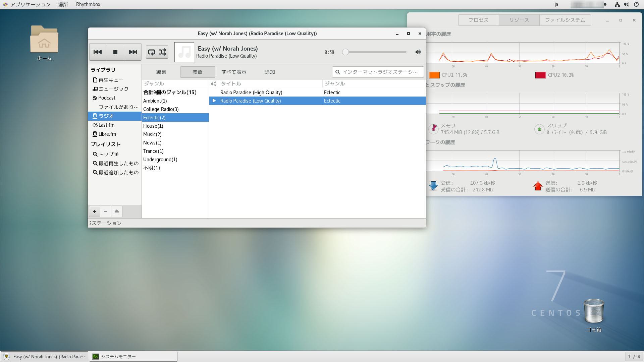Stop playback with the stop button
Image resolution: width=644 pixels, height=362 pixels.
115,52
